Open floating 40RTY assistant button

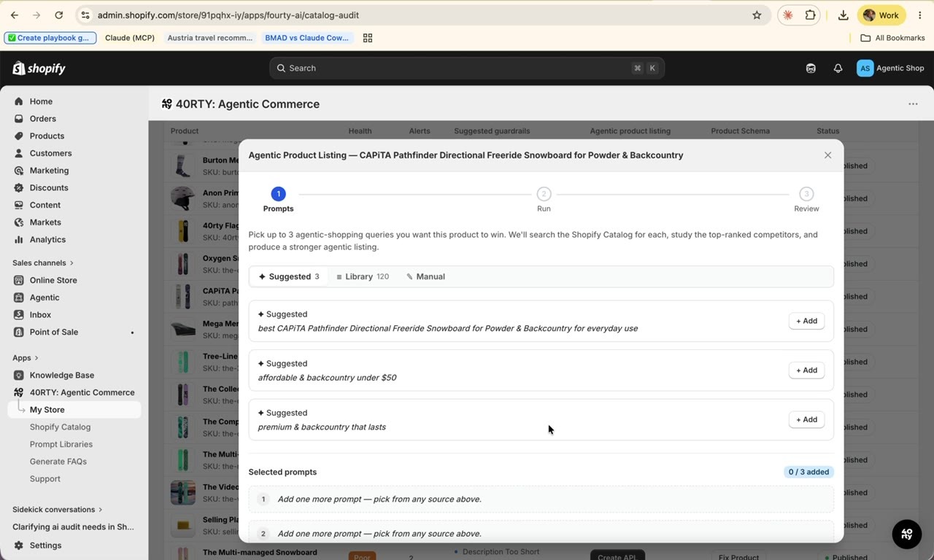[x=907, y=534]
